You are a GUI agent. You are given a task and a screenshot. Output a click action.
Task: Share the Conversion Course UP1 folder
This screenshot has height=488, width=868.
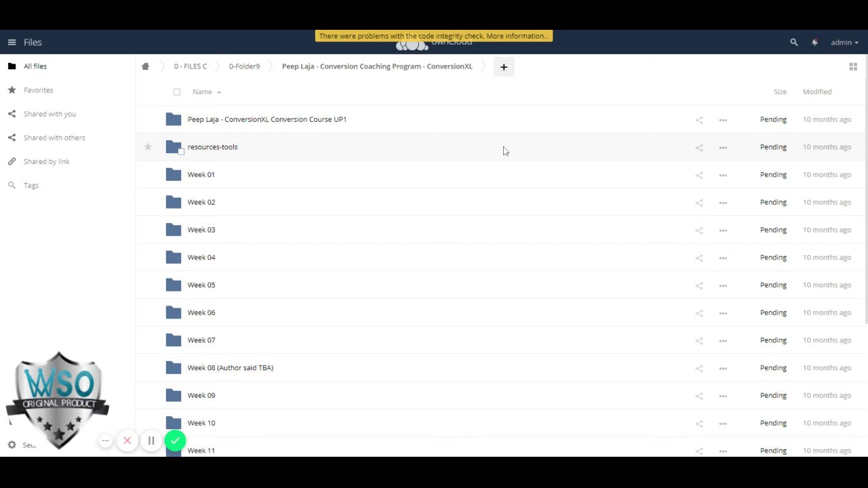point(699,120)
